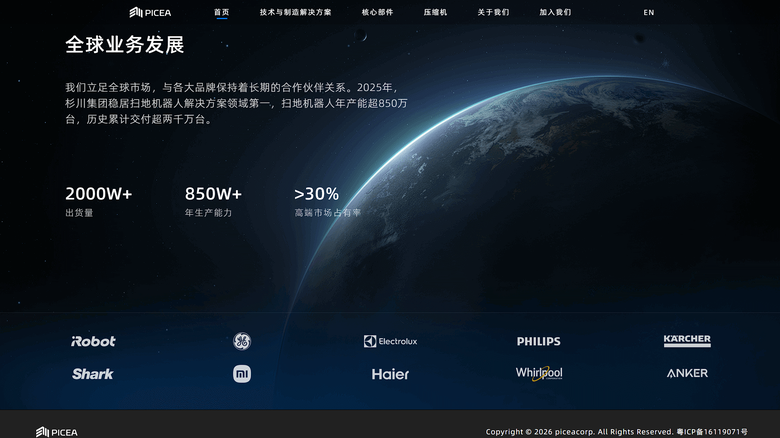Go to the 压缩机 page
780x438 pixels.
coord(435,12)
